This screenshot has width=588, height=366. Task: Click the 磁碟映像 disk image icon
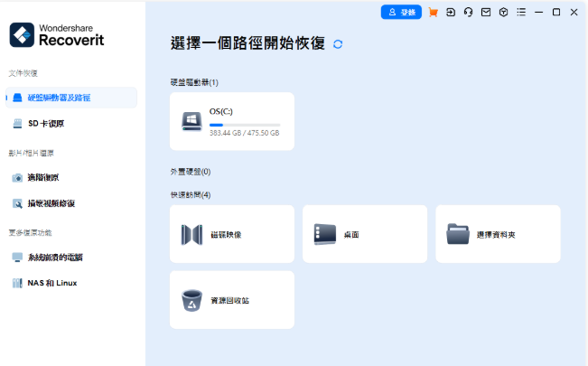[x=191, y=234]
